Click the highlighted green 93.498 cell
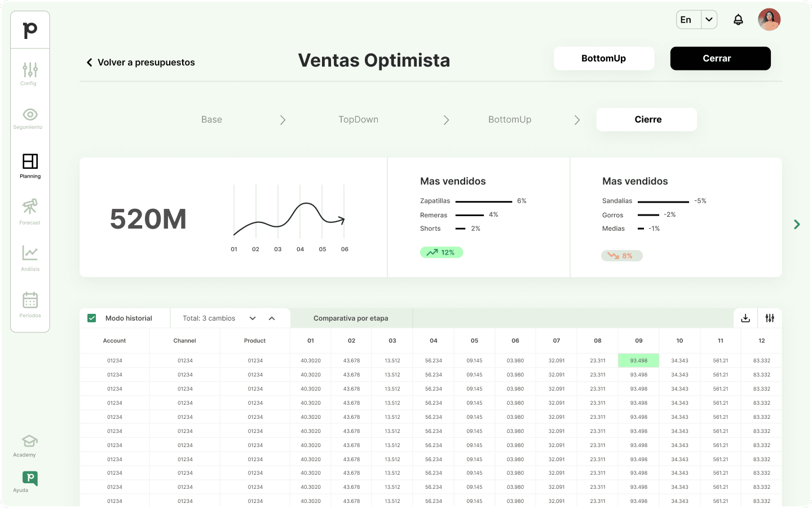Screen dimensions: 812x508 tap(638, 361)
